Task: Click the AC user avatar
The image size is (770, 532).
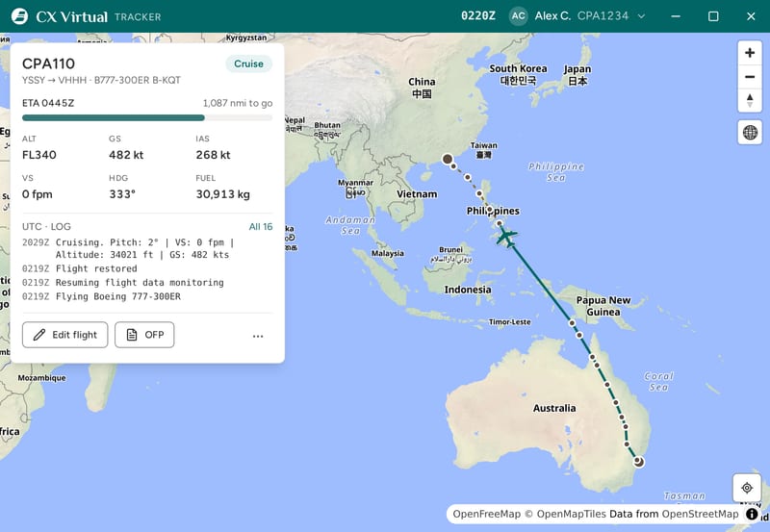Action: click(518, 16)
